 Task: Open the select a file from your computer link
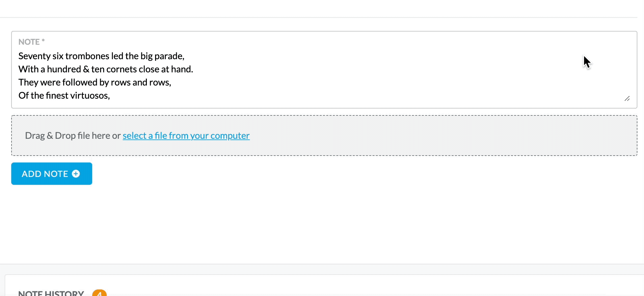pos(186,136)
